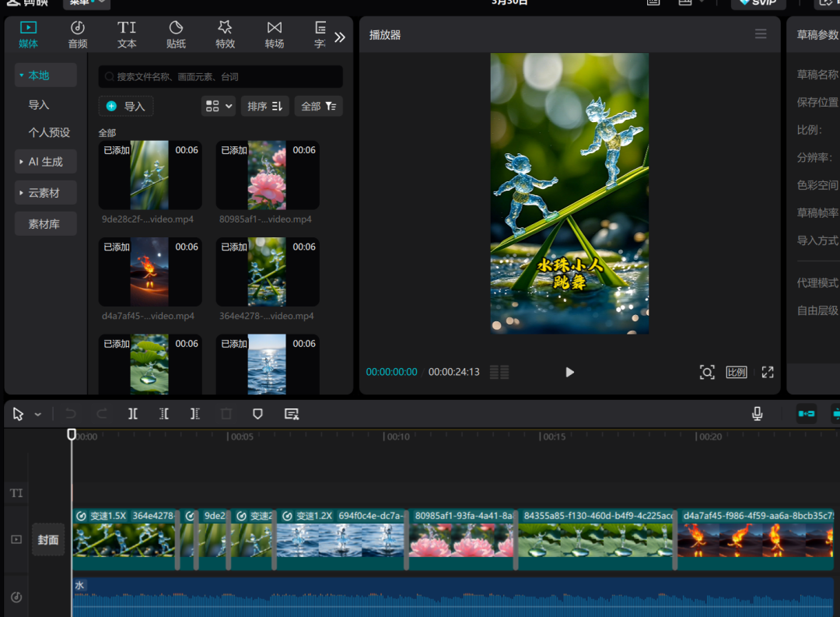Screen dimensions: 840x617
Task: Open the 素材库 material library
Action: pyautogui.click(x=46, y=223)
